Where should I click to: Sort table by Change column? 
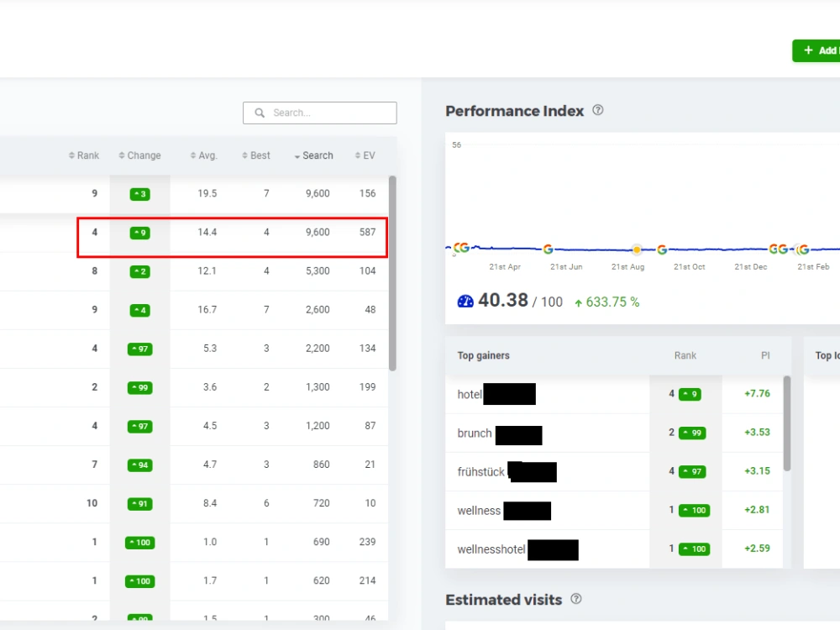pos(139,155)
